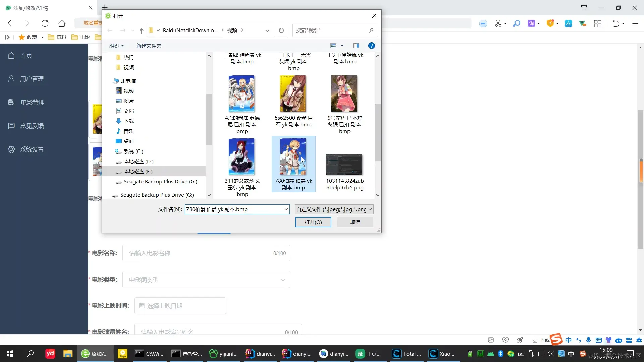The width and height of the screenshot is (644, 362).
Task: Select 本地磁盘 (D:) in folder tree
Action: point(138,162)
